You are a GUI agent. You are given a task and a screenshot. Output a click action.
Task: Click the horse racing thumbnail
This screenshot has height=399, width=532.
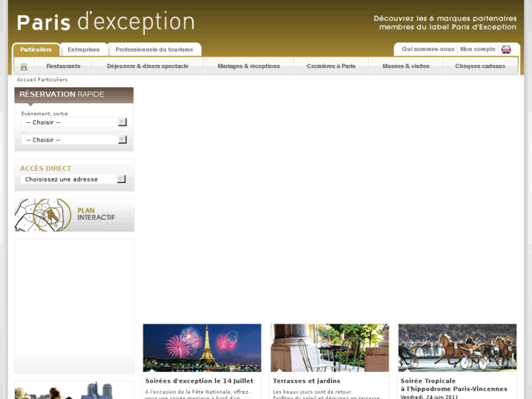tap(457, 348)
